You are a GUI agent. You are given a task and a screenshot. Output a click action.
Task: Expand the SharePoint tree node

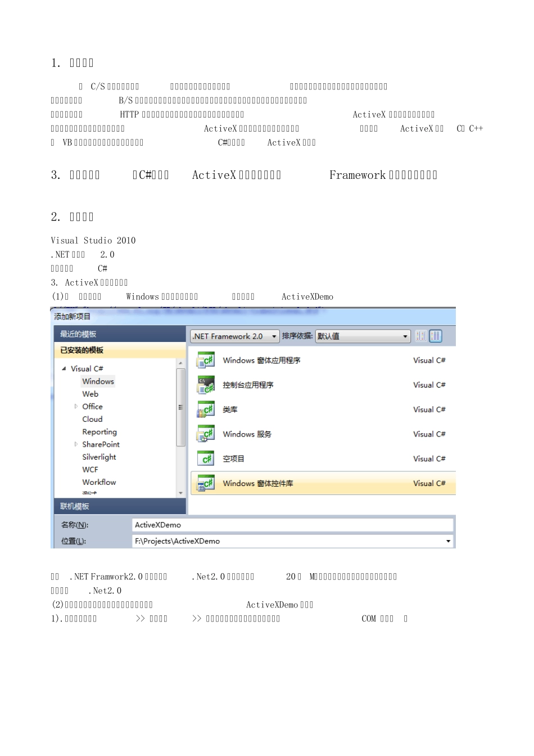point(76,444)
